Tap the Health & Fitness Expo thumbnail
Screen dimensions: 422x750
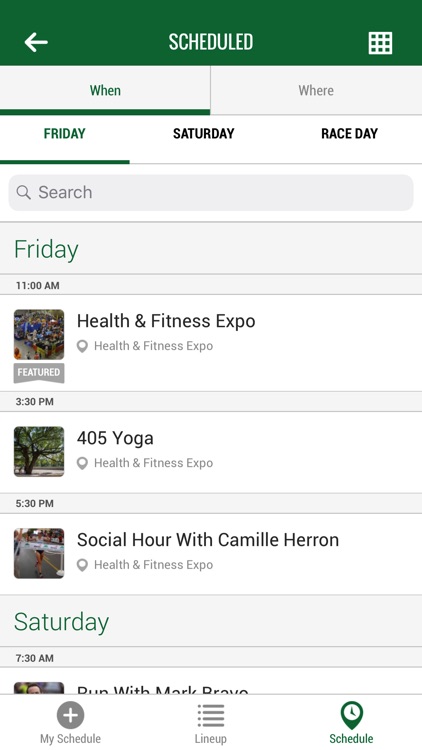click(x=39, y=334)
